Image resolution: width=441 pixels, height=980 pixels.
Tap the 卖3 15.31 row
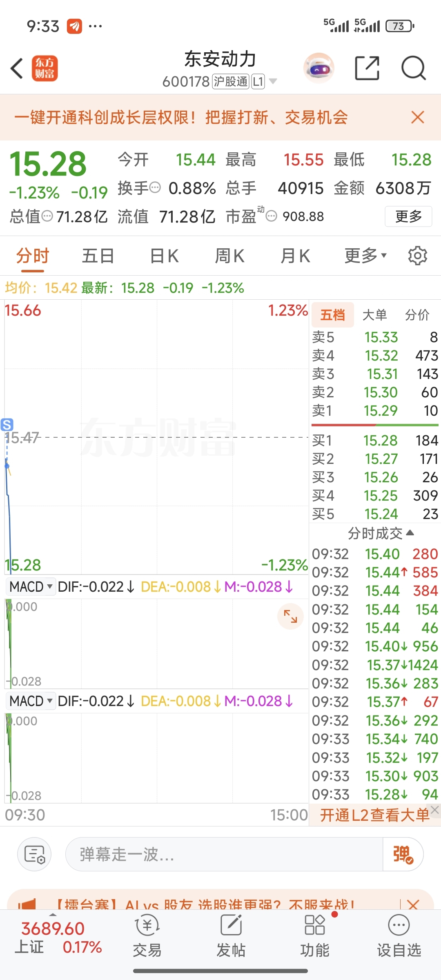pyautogui.click(x=375, y=374)
